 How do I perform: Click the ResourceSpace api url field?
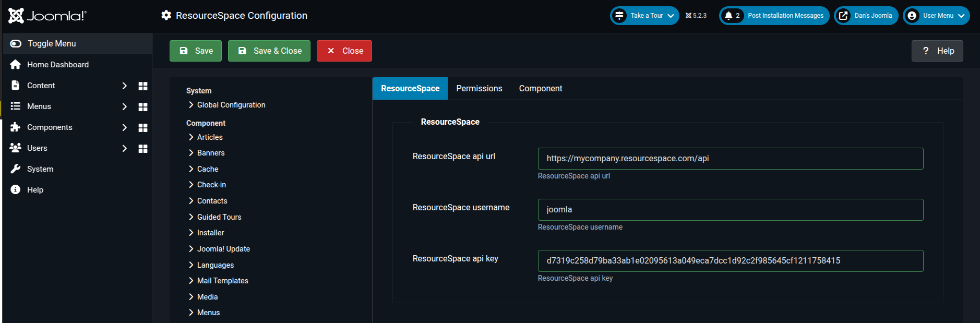731,159
